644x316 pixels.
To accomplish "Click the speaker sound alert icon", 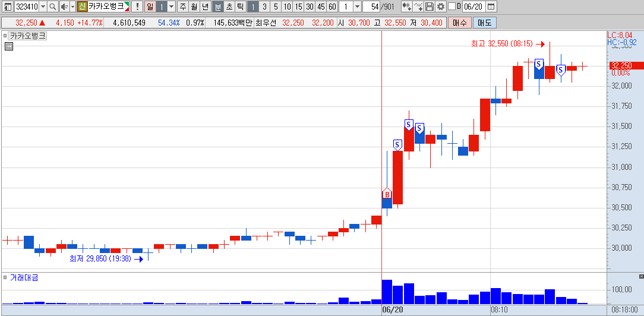I will [x=65, y=7].
